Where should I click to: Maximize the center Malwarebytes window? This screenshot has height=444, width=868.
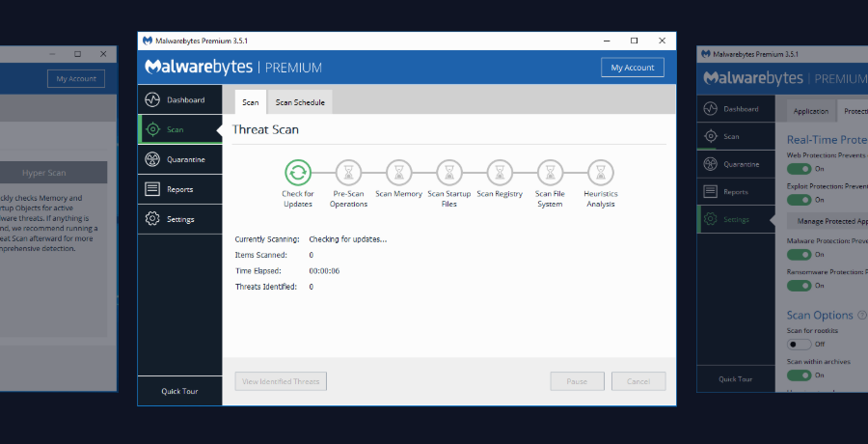point(635,41)
